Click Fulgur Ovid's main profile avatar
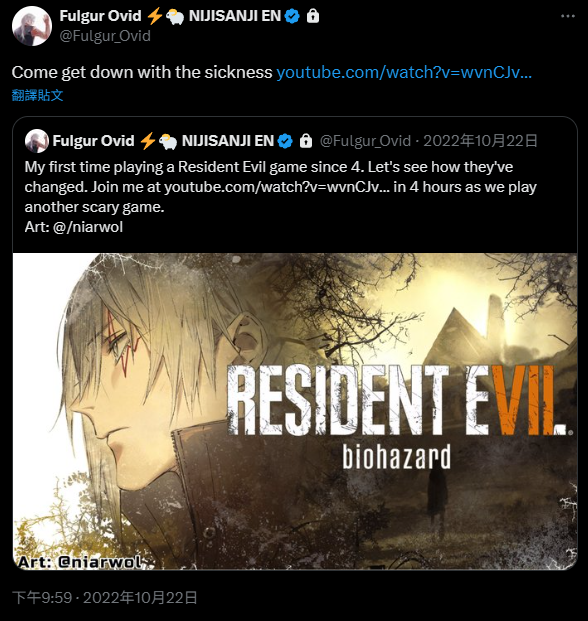 coord(32,26)
